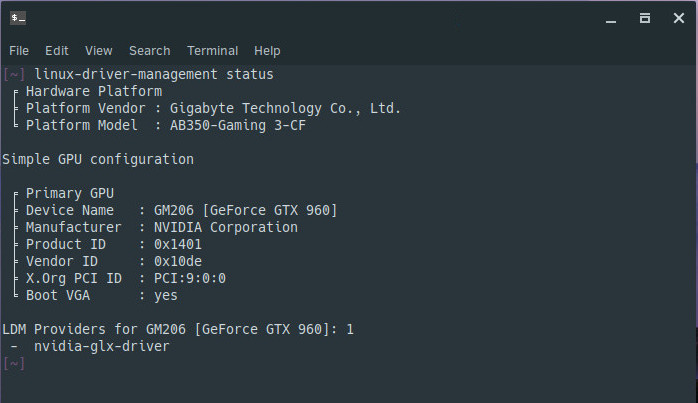Open the Search menu
Screen dimensions: 698x403
pyautogui.click(x=150, y=50)
